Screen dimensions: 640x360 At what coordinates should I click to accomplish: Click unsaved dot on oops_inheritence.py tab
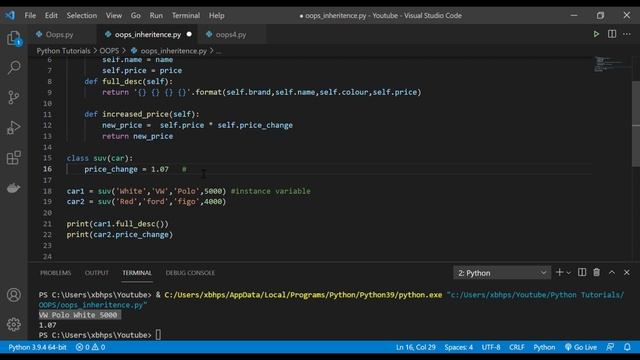(189, 34)
